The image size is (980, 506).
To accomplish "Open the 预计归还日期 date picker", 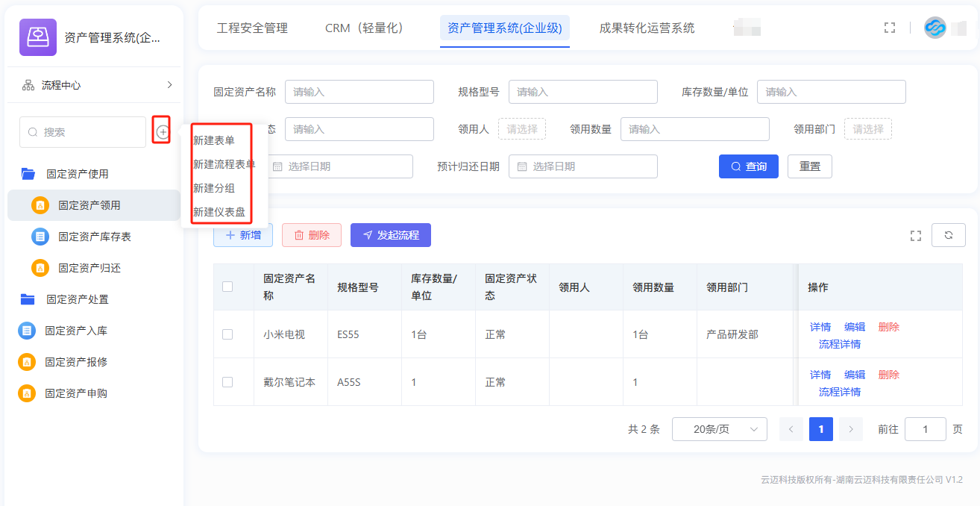I will point(582,166).
